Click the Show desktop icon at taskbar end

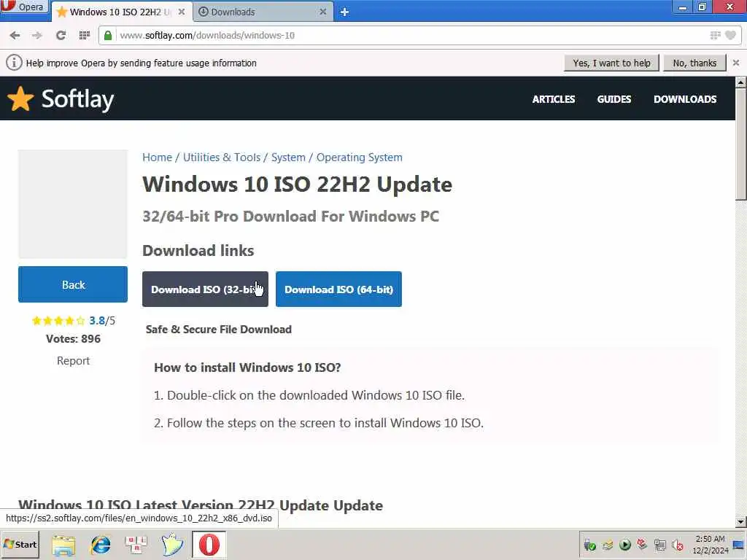click(x=740, y=545)
